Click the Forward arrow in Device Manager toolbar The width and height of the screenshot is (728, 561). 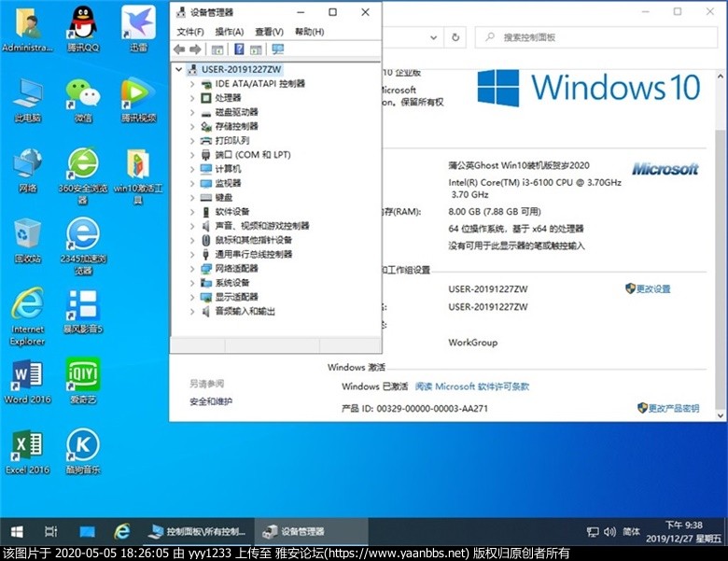tap(195, 49)
